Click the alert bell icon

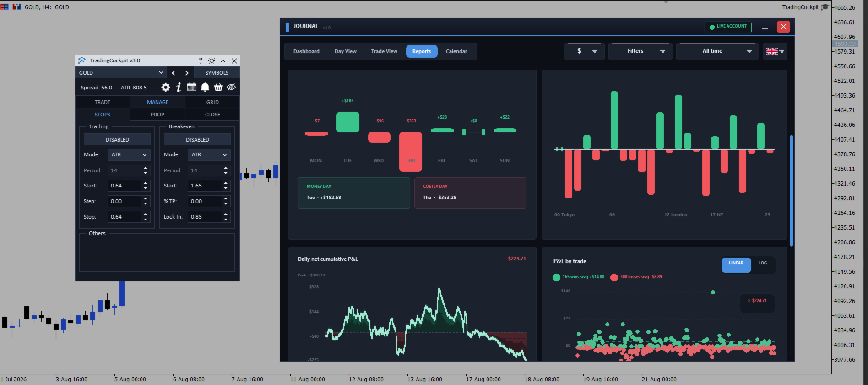click(205, 87)
